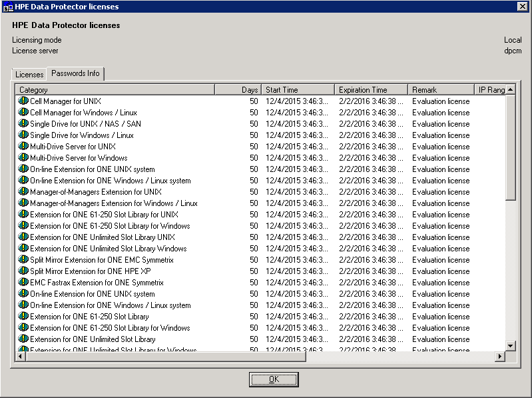This screenshot has width=532, height=398.
Task: Click the 'Local' licensing mode value
Action: [x=513, y=40]
